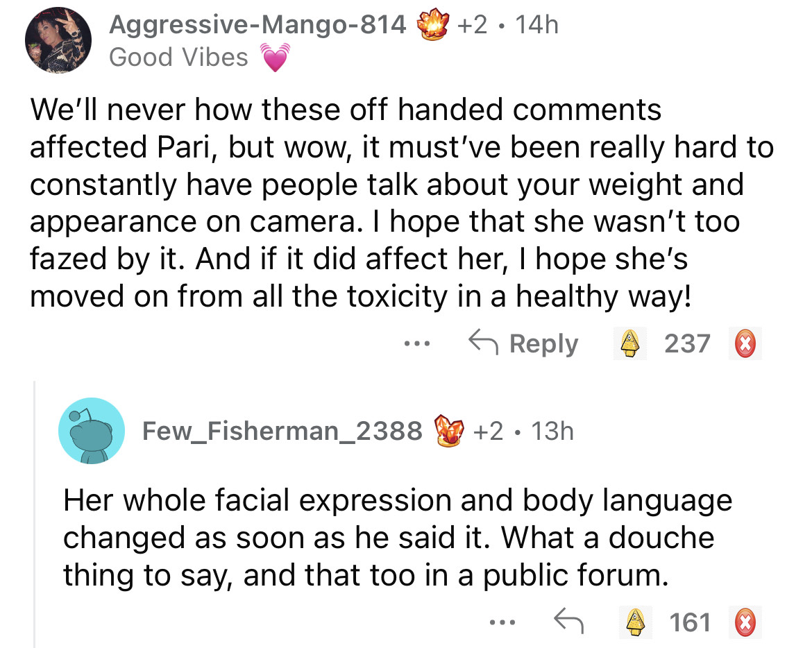Click the username Few_Fisherman_2388

coord(282,431)
